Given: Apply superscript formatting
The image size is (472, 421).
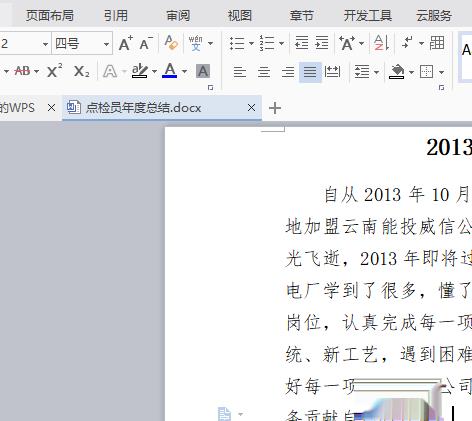Looking at the screenshot, I should pos(55,70).
